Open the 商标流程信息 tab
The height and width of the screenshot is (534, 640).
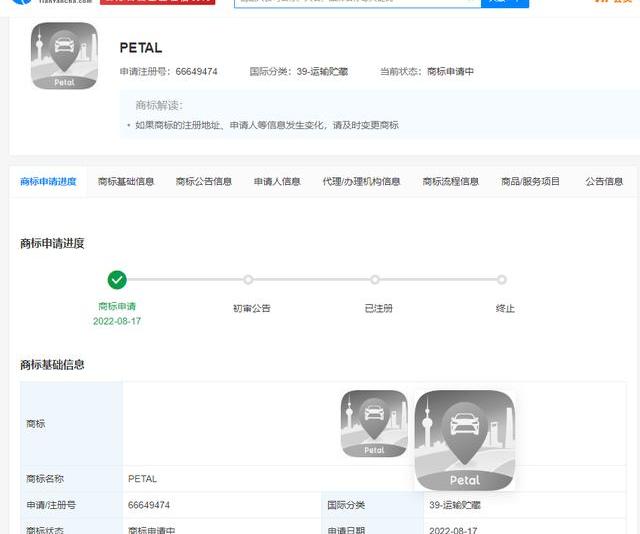451,182
